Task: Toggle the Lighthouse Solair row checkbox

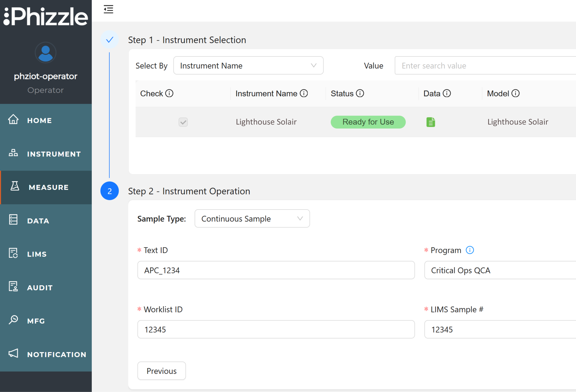Action: tap(183, 122)
